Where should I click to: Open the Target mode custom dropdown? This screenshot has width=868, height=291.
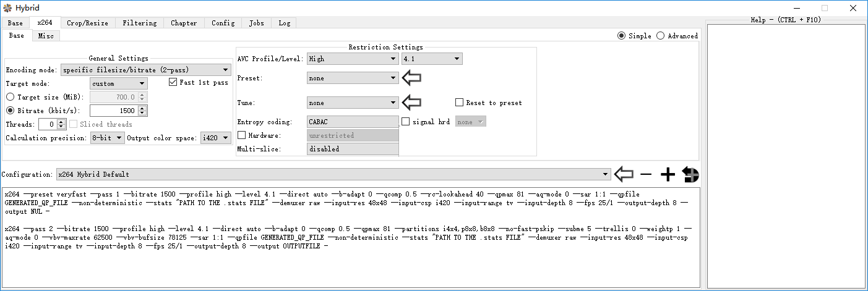point(119,83)
